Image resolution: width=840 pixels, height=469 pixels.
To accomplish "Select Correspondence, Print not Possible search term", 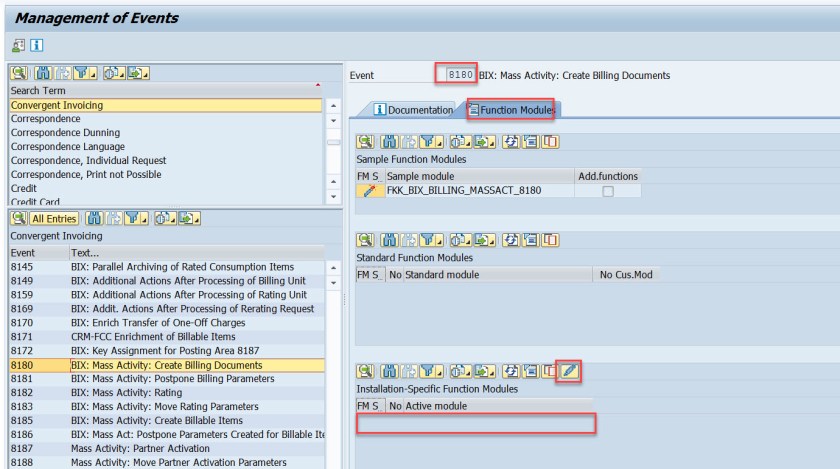I will [x=166, y=174].
